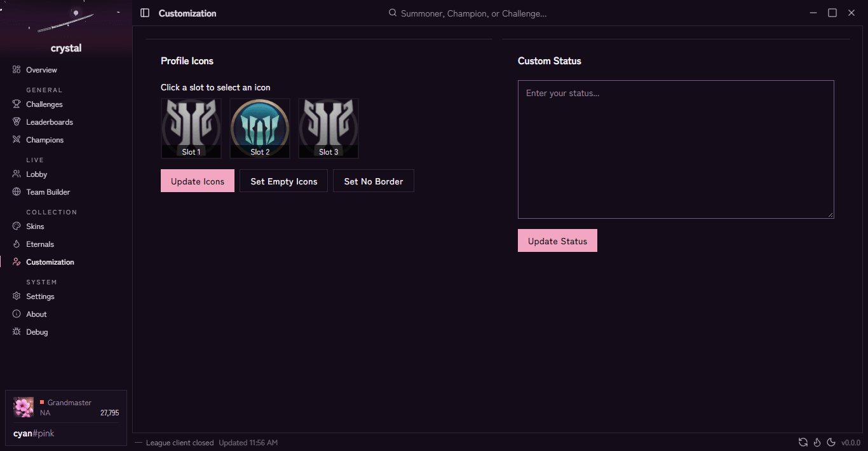Select the Slot 1 profile icon

coord(191,128)
